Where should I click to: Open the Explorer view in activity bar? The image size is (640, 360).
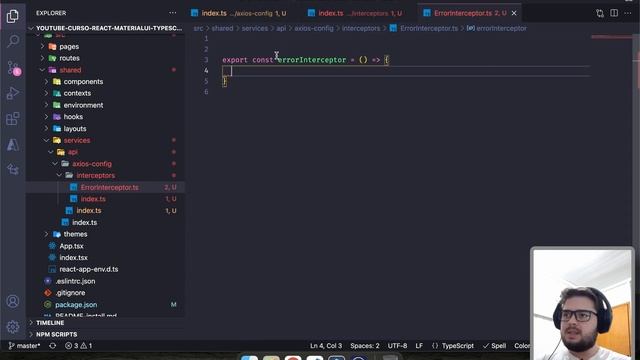point(13,16)
